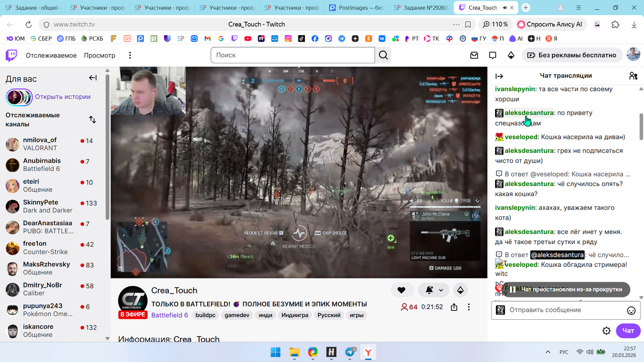Switch to the Postimages browser tab
Screen dimensions: 644x362
click(357, 8)
